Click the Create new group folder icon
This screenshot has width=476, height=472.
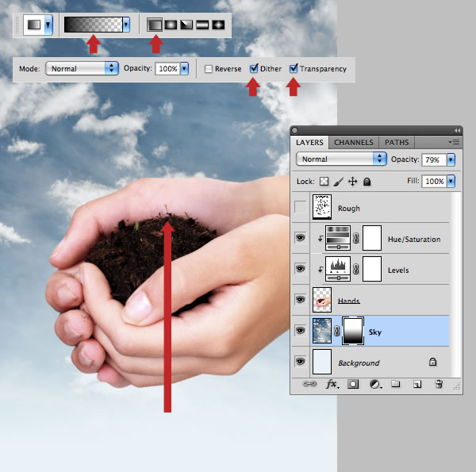(x=396, y=384)
